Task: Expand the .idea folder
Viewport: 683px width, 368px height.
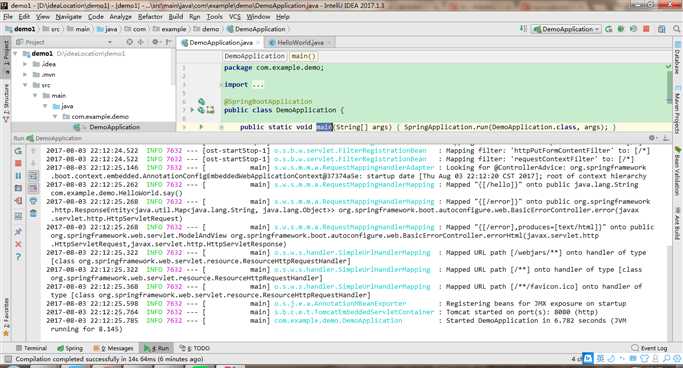Action: pyautogui.click(x=25, y=64)
